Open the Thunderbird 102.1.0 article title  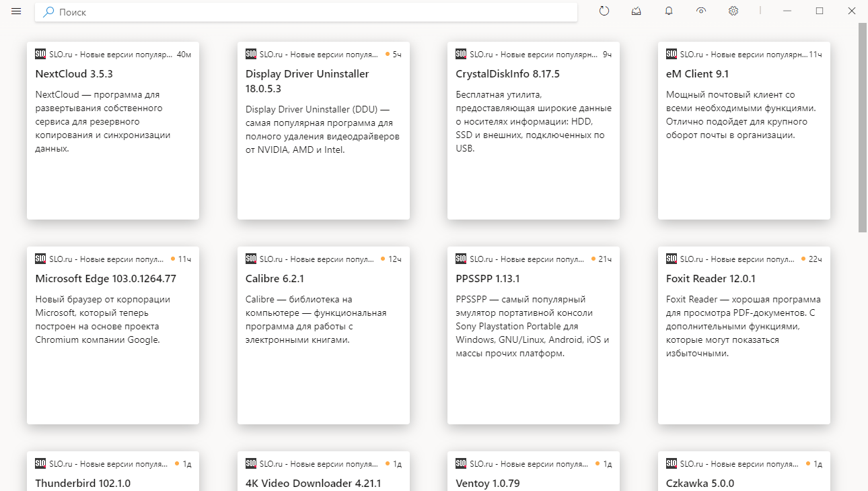point(83,483)
